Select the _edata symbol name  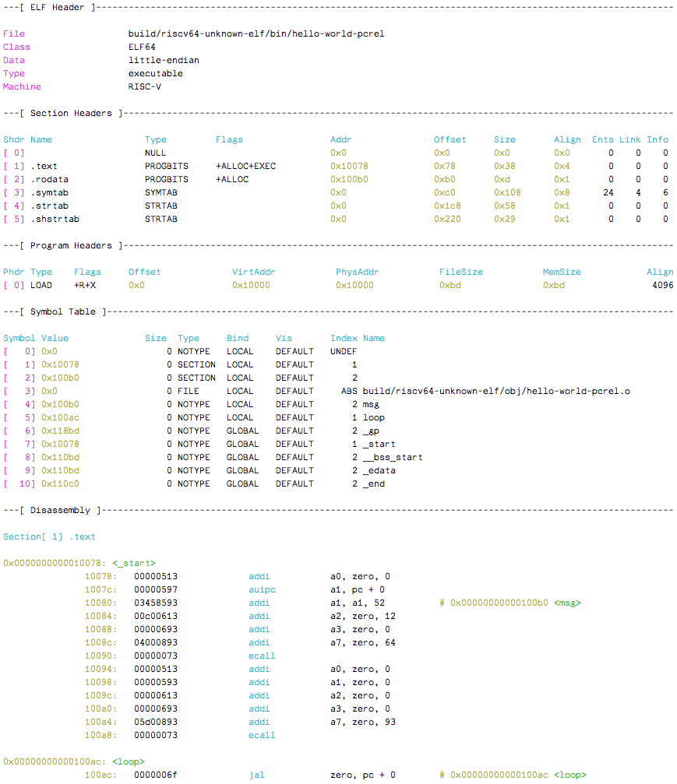[x=379, y=470]
